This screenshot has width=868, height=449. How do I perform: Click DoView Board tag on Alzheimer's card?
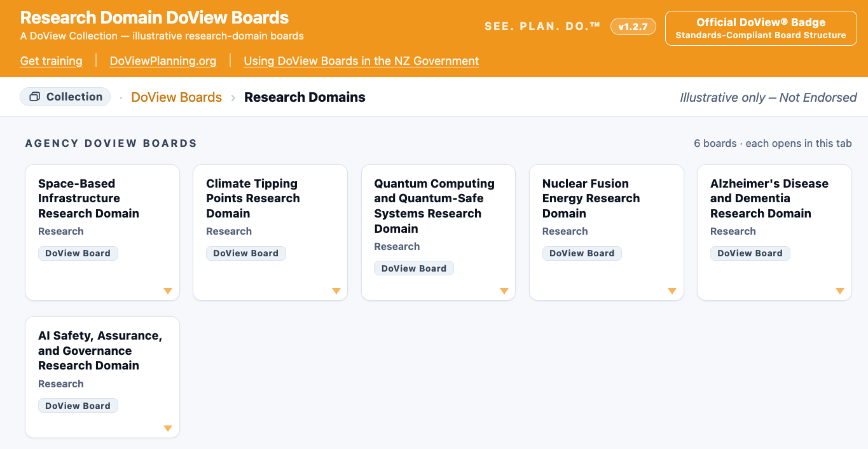click(x=750, y=253)
